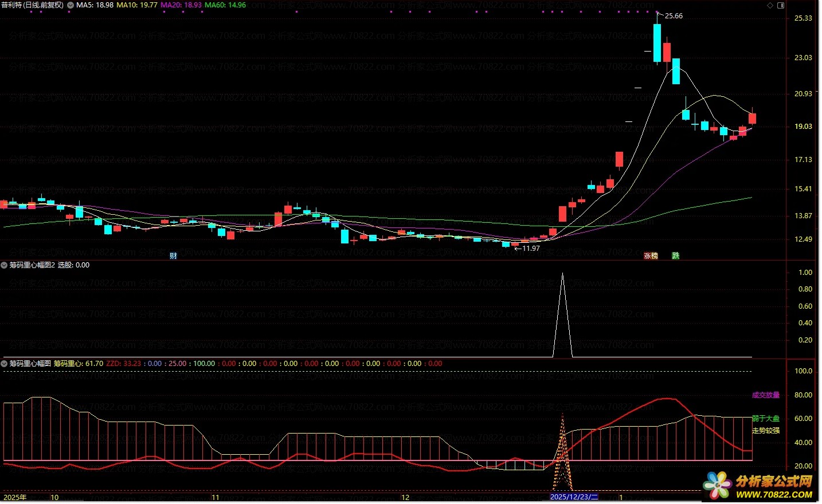
Task: Expand the 筹码重心幅图 indicator dropdown
Action: [x=5, y=364]
